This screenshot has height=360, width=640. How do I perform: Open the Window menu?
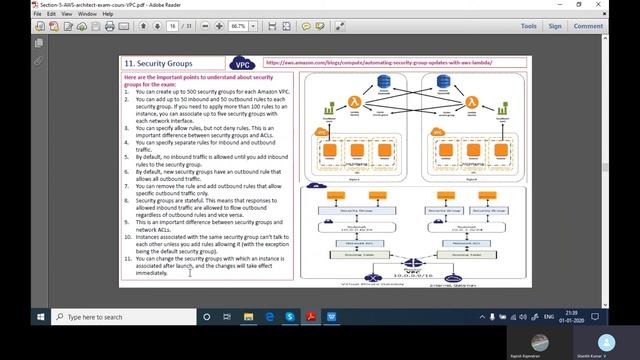coord(87,14)
